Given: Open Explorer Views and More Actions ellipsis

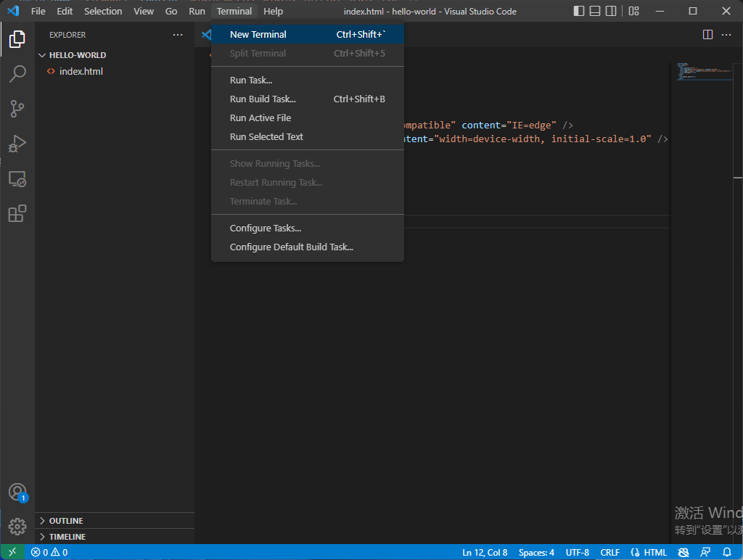Looking at the screenshot, I should (178, 35).
